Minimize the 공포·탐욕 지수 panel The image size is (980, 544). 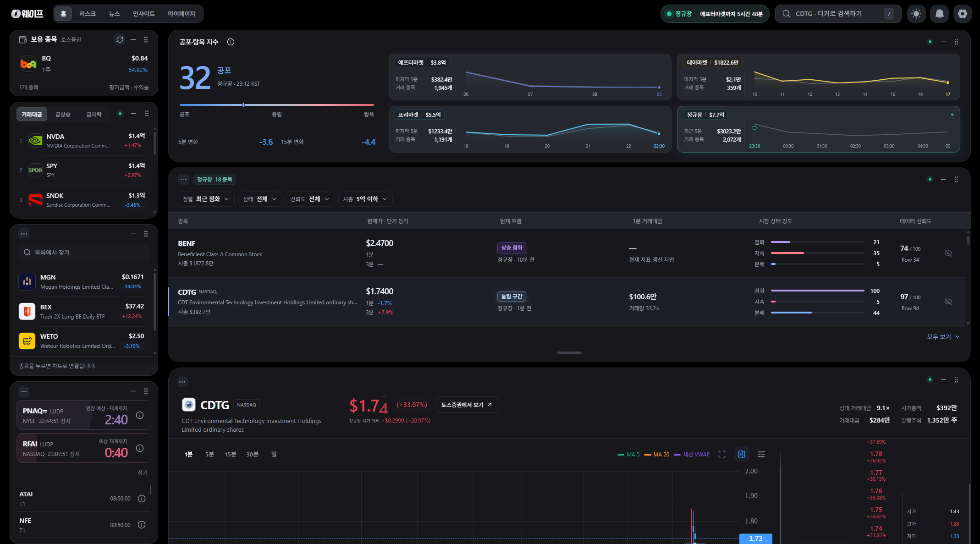point(943,42)
